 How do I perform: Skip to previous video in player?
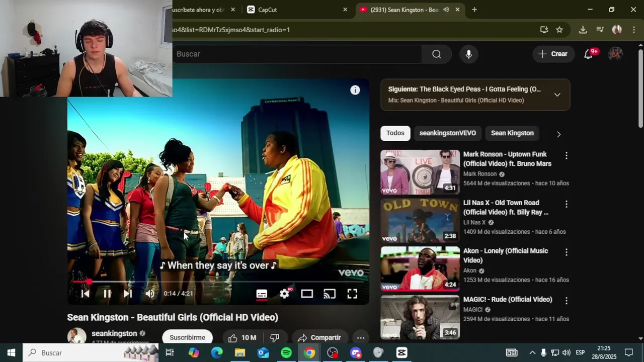pos(86,294)
